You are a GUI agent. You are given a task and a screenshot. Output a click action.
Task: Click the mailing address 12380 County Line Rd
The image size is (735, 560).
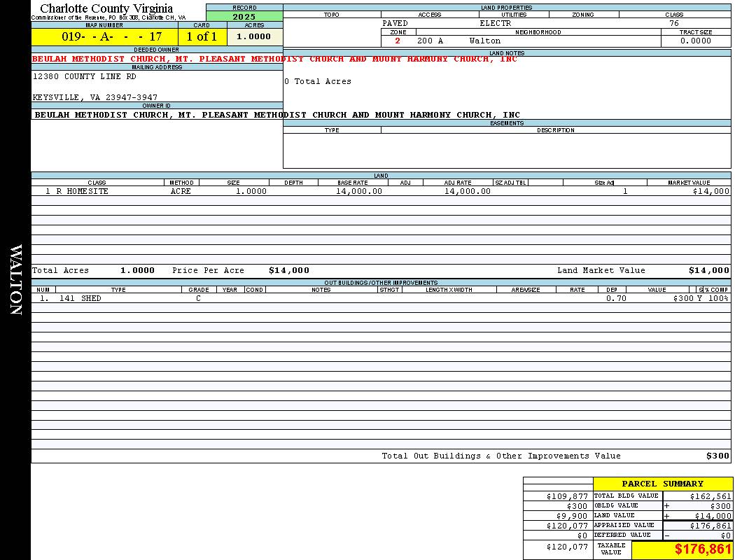click(x=85, y=76)
